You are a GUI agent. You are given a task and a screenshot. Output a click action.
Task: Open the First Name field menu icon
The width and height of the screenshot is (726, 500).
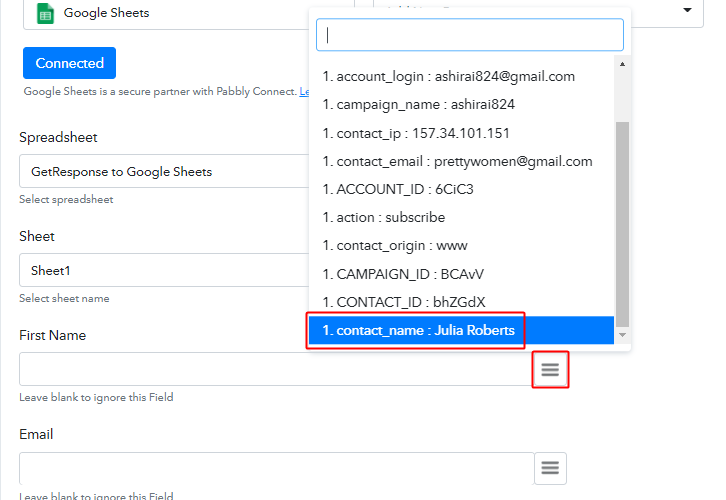tap(550, 369)
